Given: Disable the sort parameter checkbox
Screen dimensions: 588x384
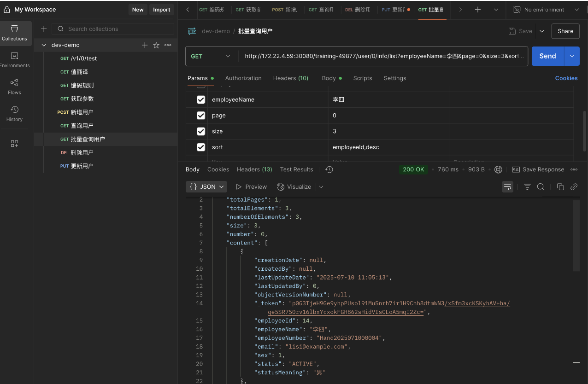Looking at the screenshot, I should (x=201, y=147).
